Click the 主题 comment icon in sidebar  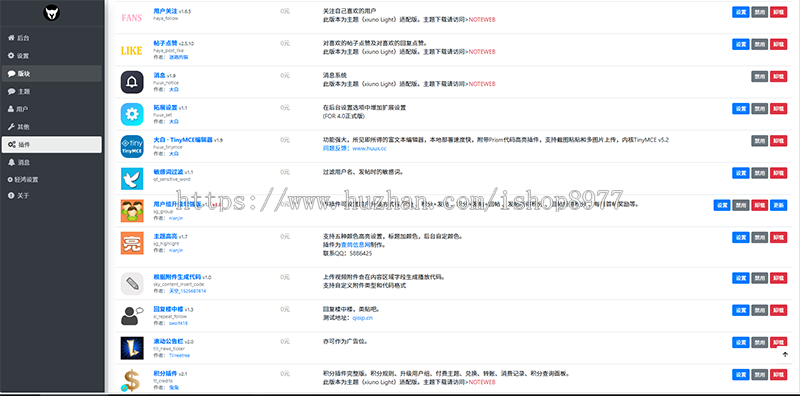[x=11, y=91]
